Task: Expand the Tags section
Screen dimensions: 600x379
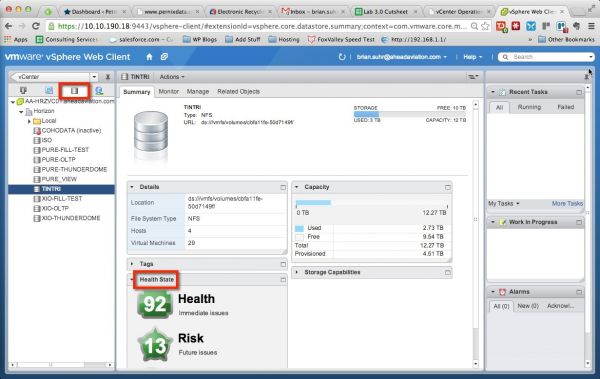Action: (132, 264)
